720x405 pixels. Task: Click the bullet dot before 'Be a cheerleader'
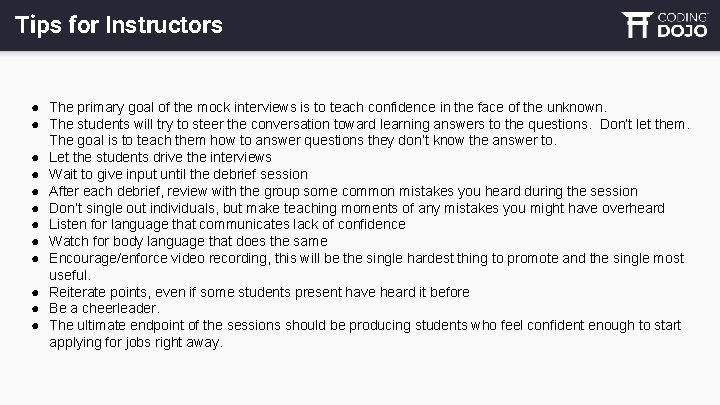pyautogui.click(x=34, y=309)
